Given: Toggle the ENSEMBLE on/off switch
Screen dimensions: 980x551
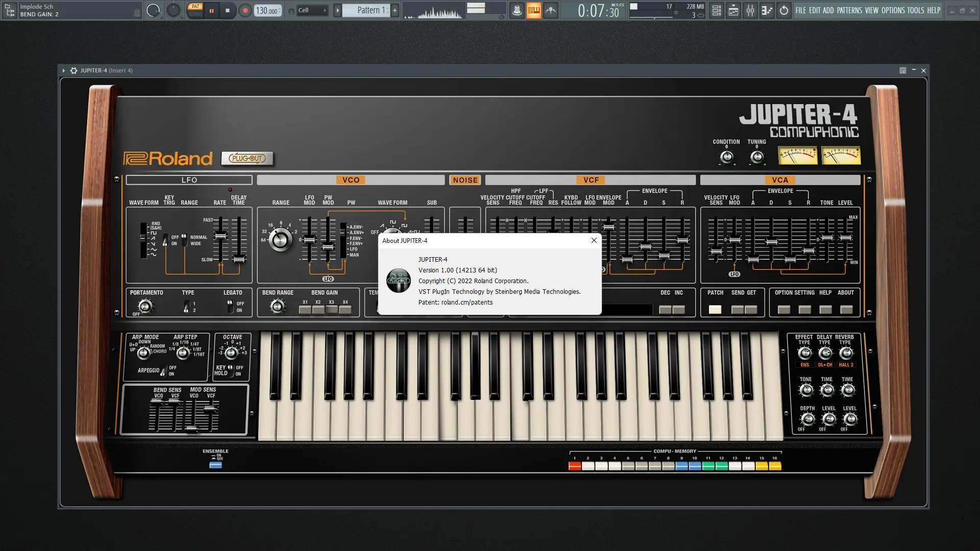Looking at the screenshot, I should [215, 465].
